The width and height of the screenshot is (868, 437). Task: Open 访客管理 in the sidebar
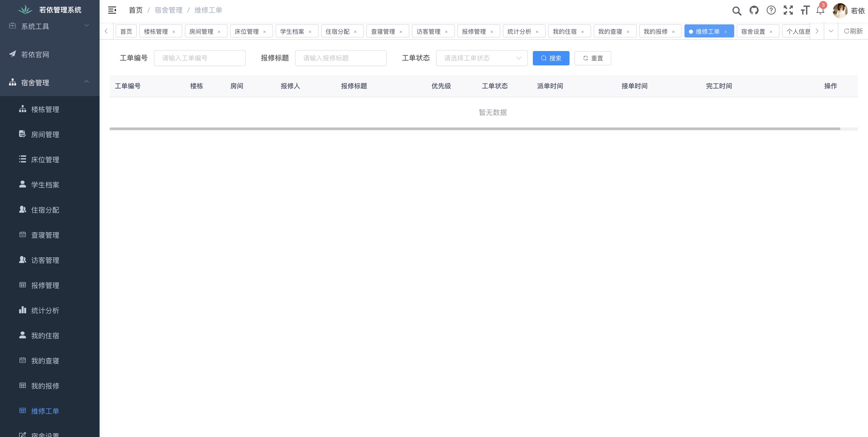[50, 260]
